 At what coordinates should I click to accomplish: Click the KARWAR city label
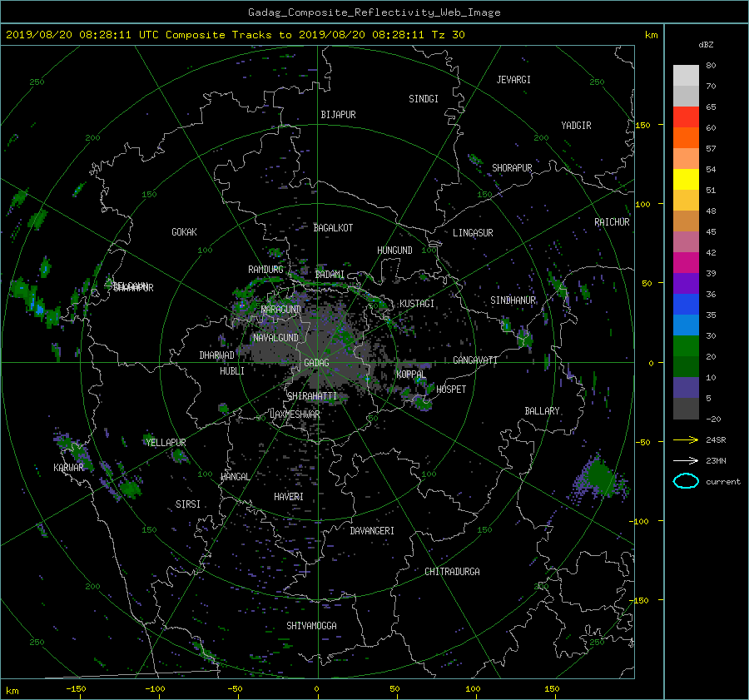68,467
